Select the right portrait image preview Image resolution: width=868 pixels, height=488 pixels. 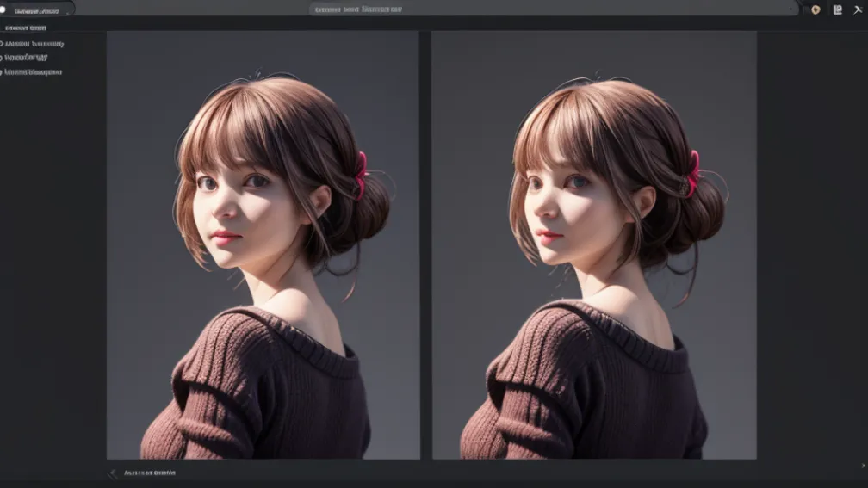point(593,245)
